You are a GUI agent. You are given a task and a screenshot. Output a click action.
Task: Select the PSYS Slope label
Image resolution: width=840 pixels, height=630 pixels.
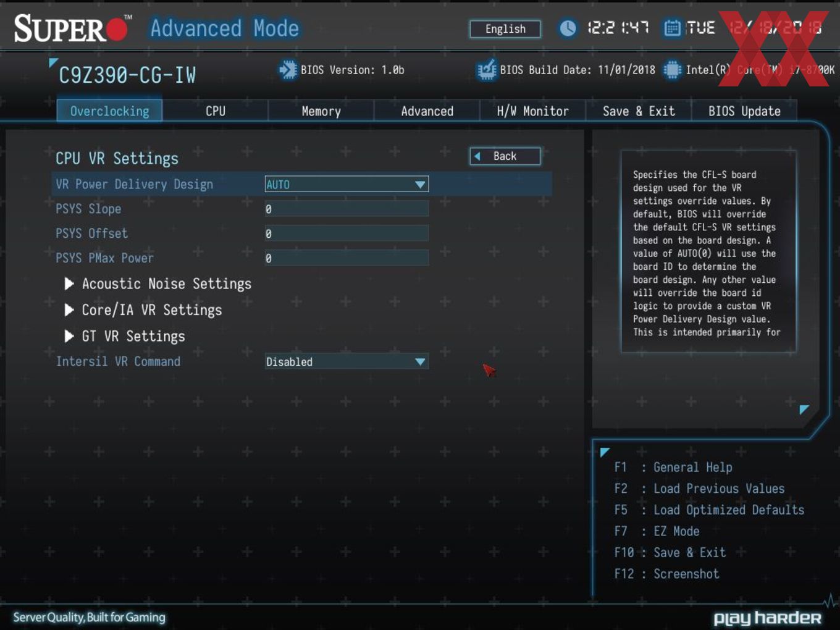pyautogui.click(x=88, y=209)
